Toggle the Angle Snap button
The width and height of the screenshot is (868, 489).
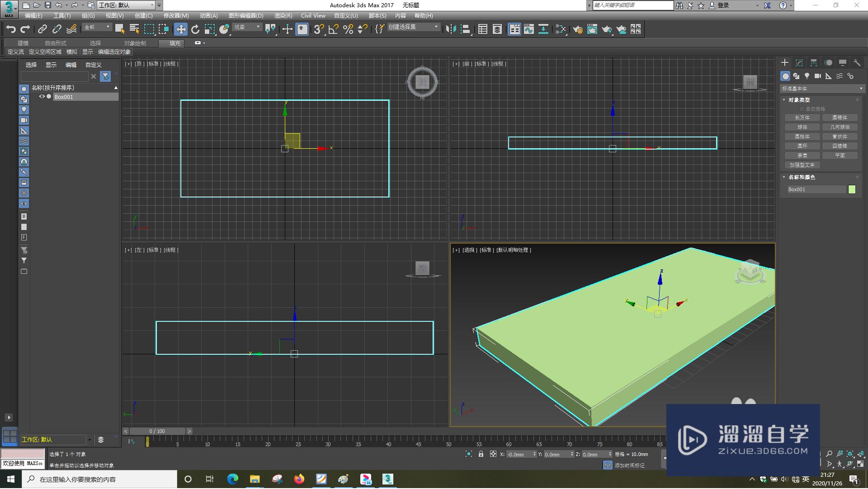(334, 29)
